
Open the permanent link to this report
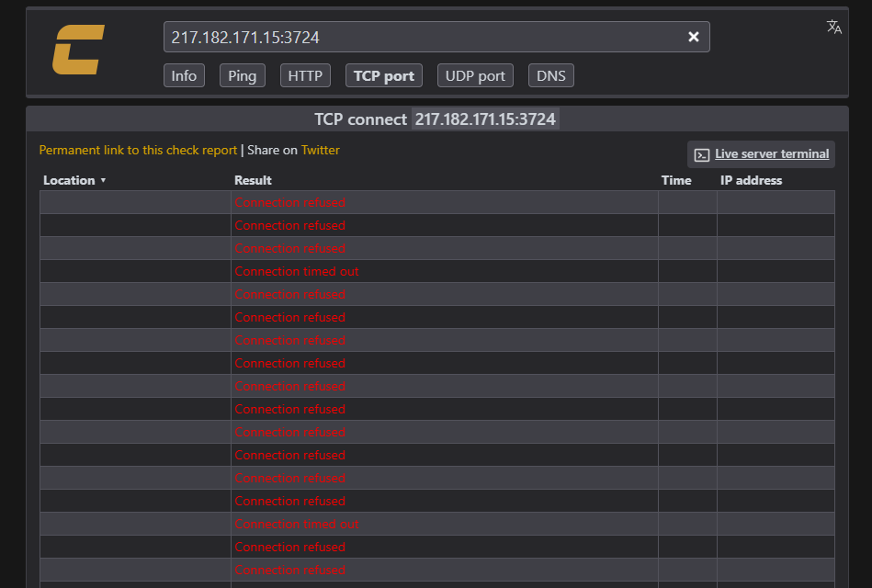tap(138, 150)
